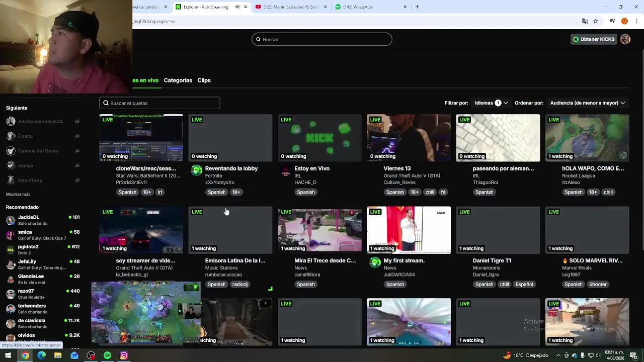Screen dimensions: 644x362
Task: Open File Explorer from taskbar
Action: (58, 355)
